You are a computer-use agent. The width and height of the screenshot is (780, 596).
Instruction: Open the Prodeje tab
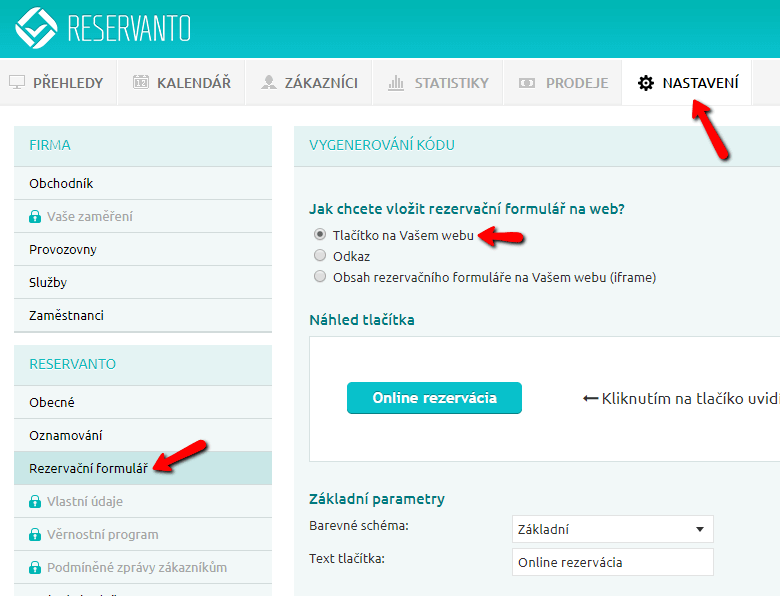click(563, 83)
